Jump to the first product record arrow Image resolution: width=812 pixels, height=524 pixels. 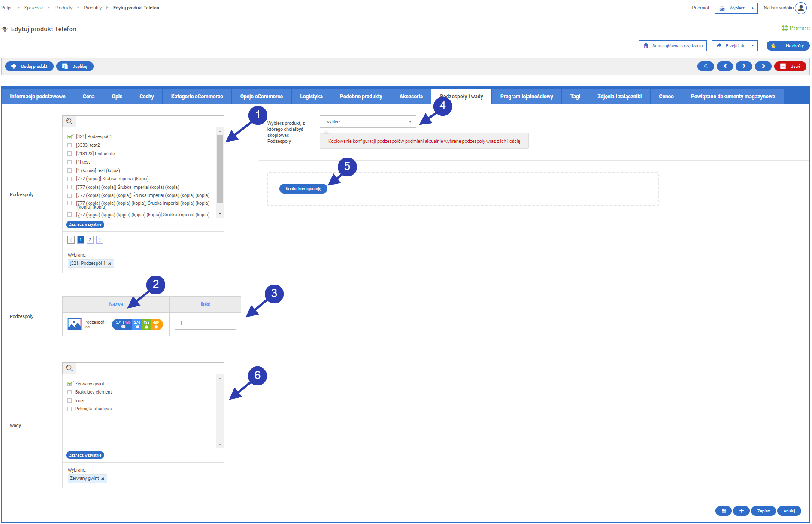tap(705, 66)
